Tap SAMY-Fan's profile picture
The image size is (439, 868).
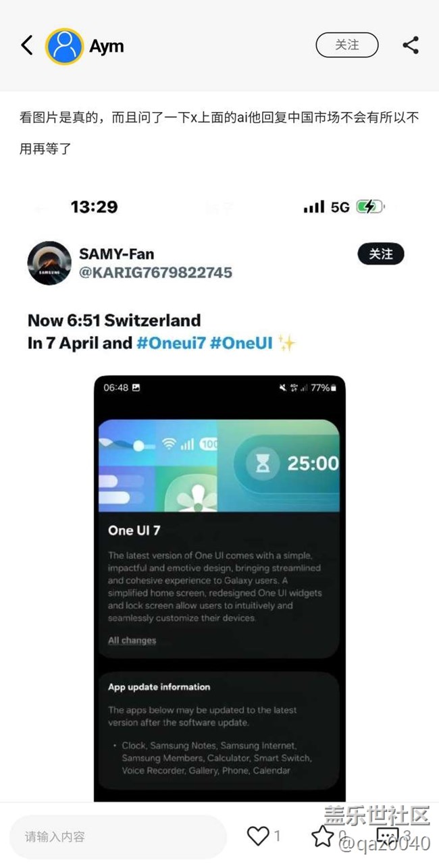[x=49, y=263]
